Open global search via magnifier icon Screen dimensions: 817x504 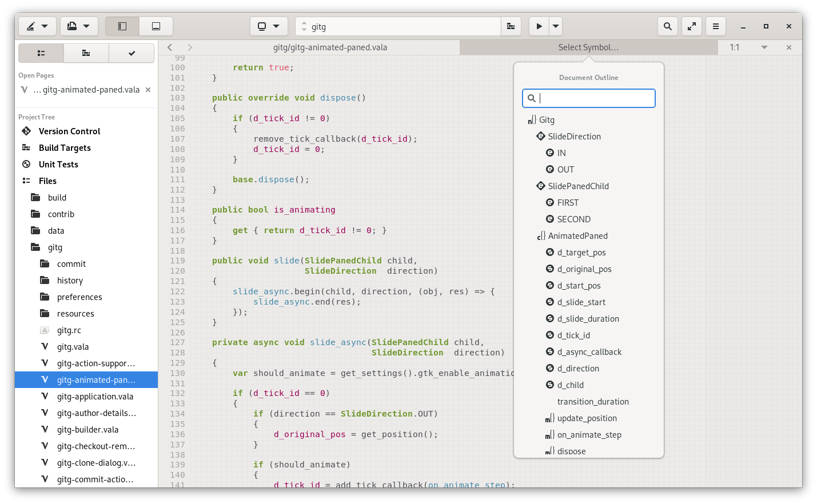668,26
